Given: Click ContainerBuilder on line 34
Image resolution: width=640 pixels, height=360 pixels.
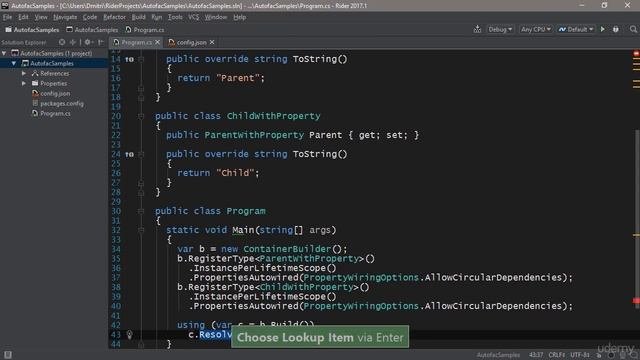Looking at the screenshot, I should [287, 249].
